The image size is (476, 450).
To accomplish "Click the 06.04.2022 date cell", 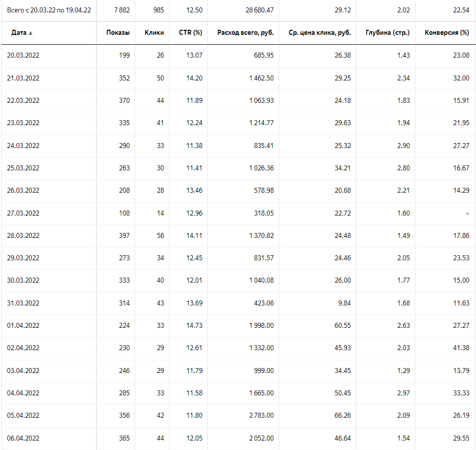I will (23, 438).
